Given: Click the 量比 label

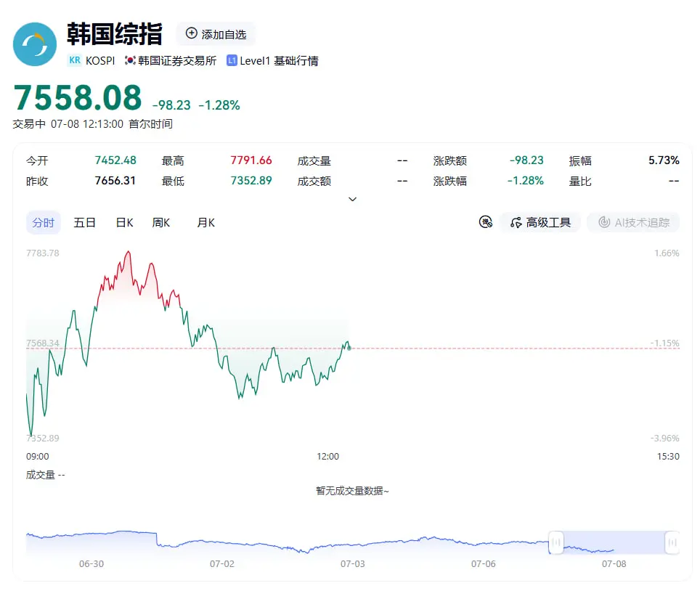Looking at the screenshot, I should tap(580, 182).
